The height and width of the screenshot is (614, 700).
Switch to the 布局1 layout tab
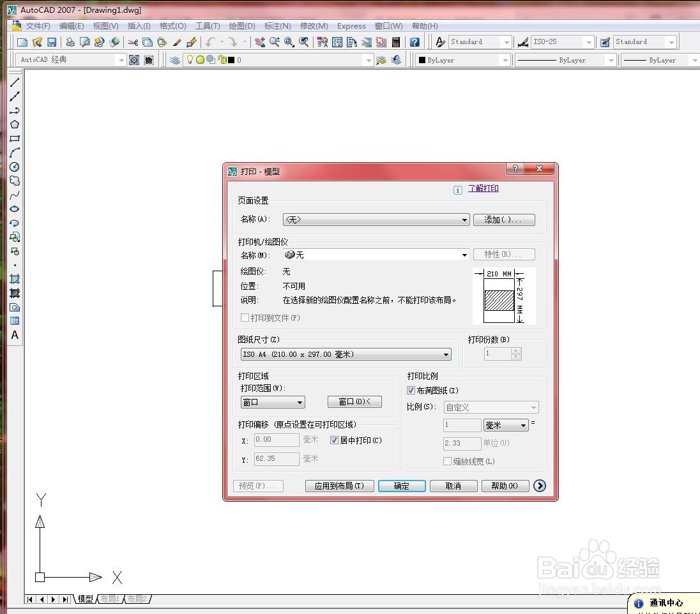click(110, 599)
